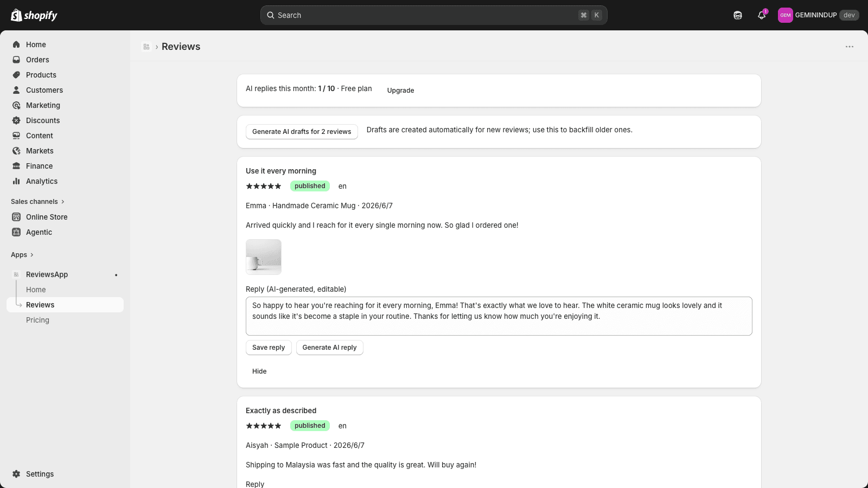Select Marketing from the sidebar
Viewport: 868px width, 488px height.
65,105
